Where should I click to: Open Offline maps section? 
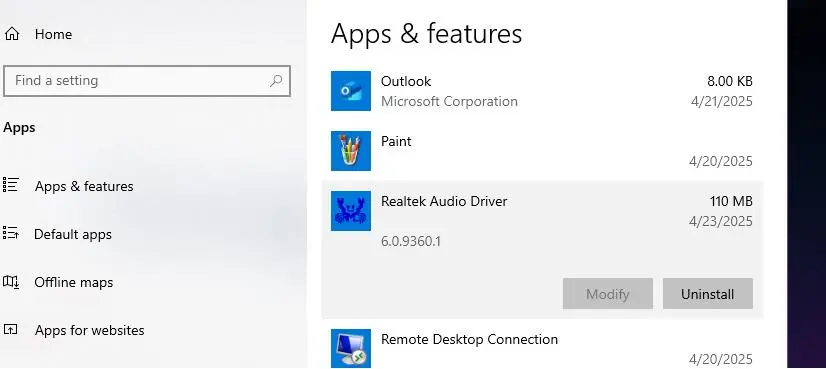(74, 283)
